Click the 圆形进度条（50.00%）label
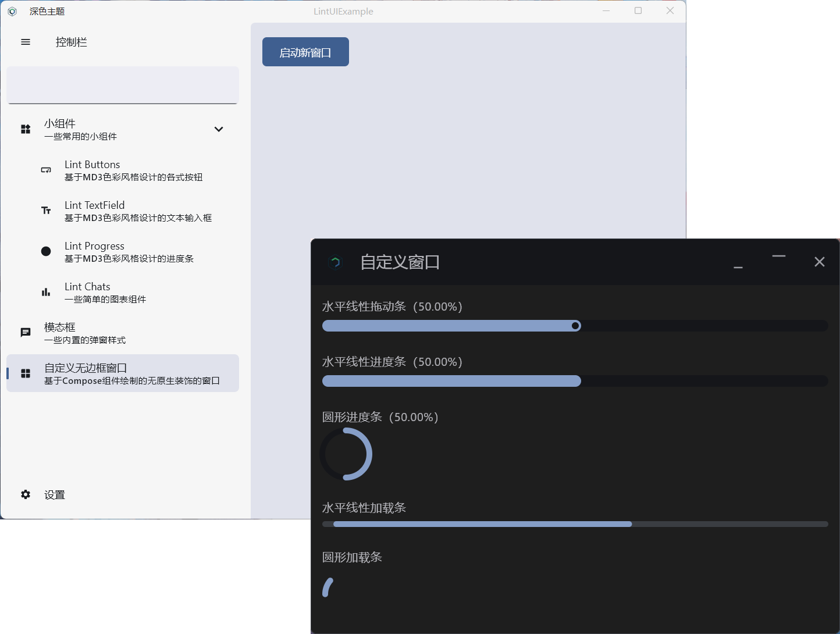 pyautogui.click(x=380, y=417)
